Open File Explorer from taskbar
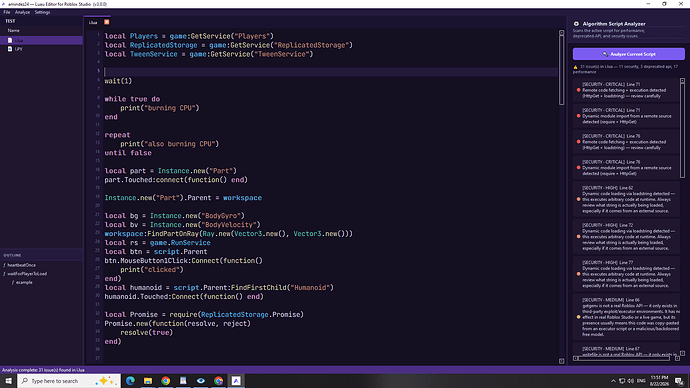 [x=148, y=381]
